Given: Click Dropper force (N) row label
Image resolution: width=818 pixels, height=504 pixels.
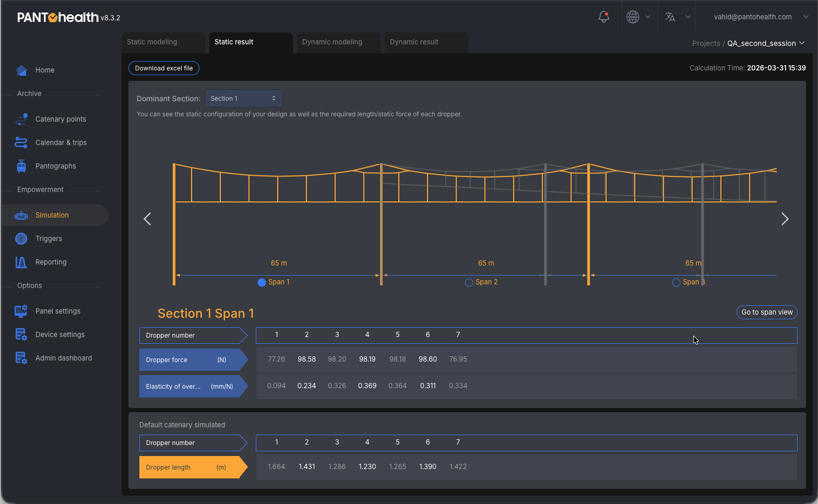Looking at the screenshot, I should coord(193,360).
